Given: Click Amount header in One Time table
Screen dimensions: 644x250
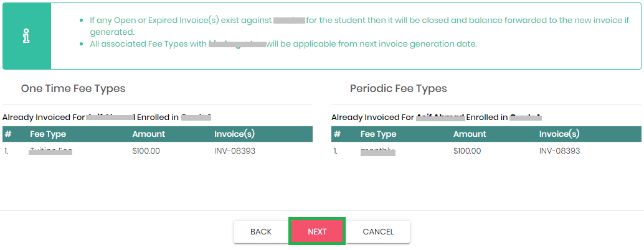Looking at the screenshot, I should coord(148,134).
